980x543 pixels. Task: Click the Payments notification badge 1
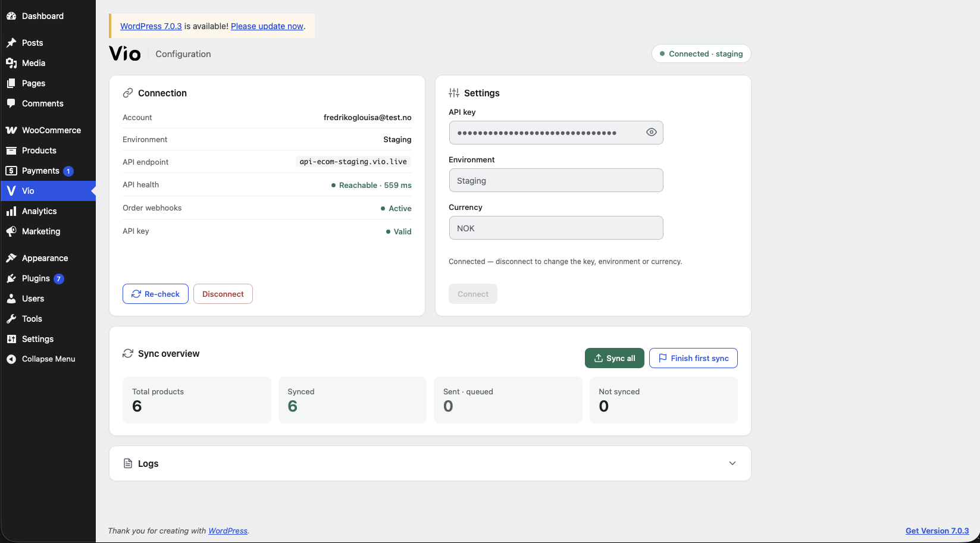click(68, 171)
